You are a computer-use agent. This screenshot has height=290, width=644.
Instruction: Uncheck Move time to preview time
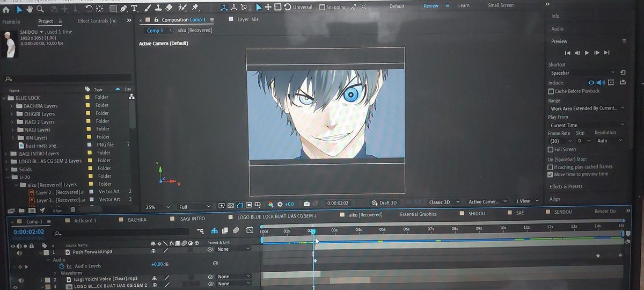pyautogui.click(x=550, y=174)
